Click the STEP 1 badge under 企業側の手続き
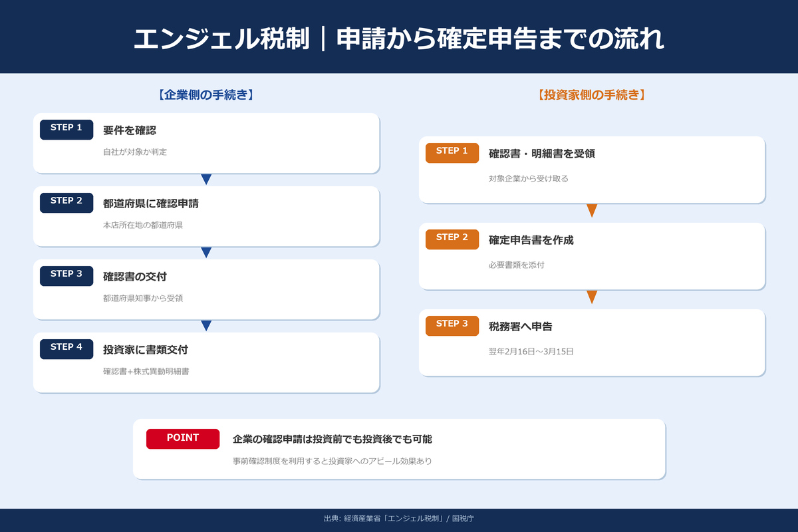798x532 pixels. click(66, 130)
